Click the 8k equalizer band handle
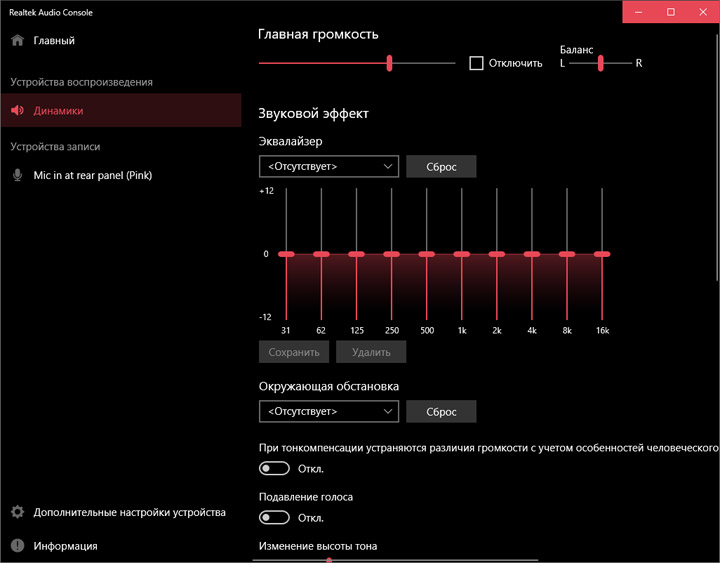 click(567, 254)
